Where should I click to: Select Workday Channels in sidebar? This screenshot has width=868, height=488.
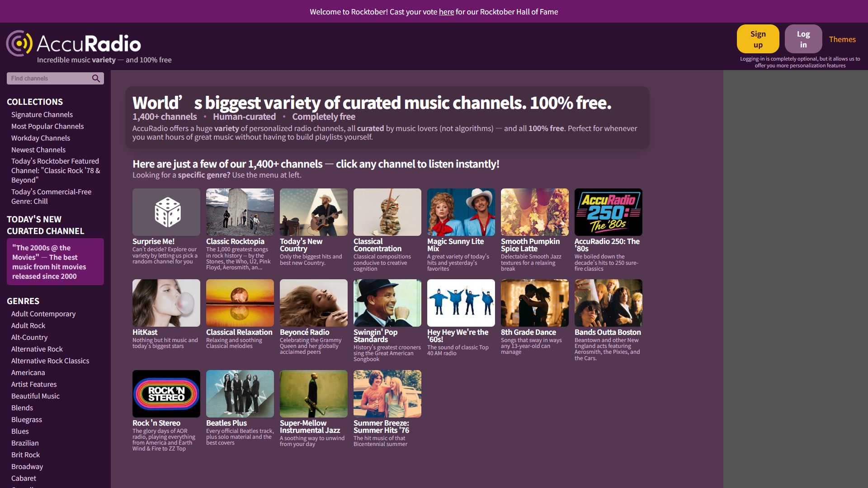pyautogui.click(x=41, y=138)
